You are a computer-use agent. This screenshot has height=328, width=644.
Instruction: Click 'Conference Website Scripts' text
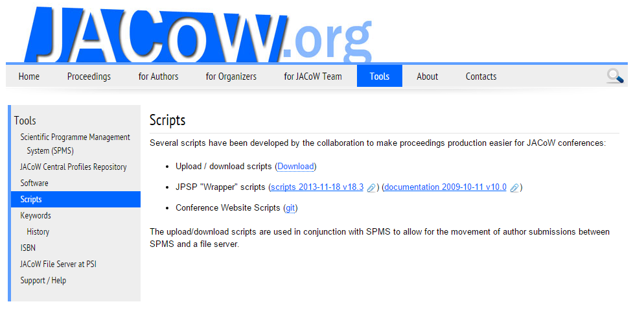tap(228, 207)
